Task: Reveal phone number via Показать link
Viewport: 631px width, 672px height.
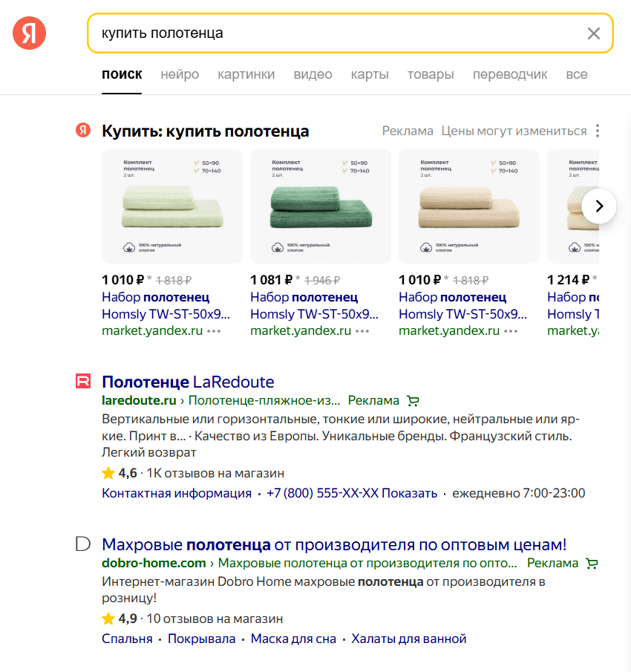Action: pos(409,493)
